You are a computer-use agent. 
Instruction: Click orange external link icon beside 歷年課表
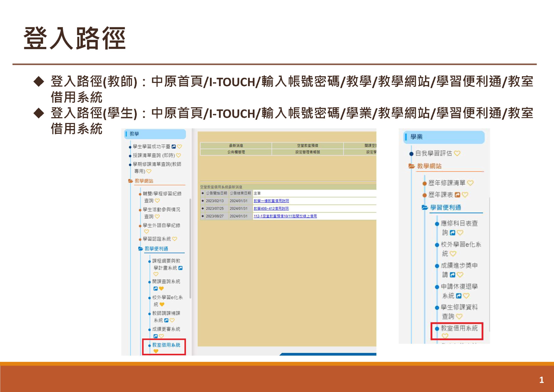[x=457, y=195]
